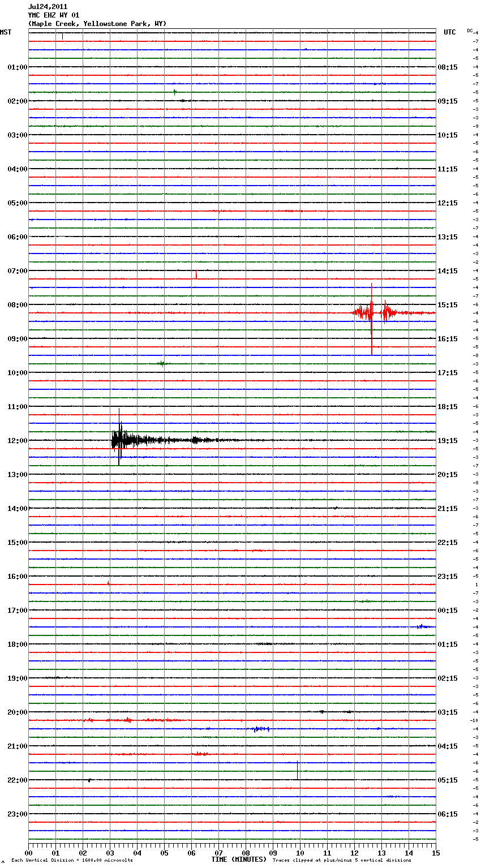
Task: Select the 14:00 MST time label
Action: coord(18,509)
